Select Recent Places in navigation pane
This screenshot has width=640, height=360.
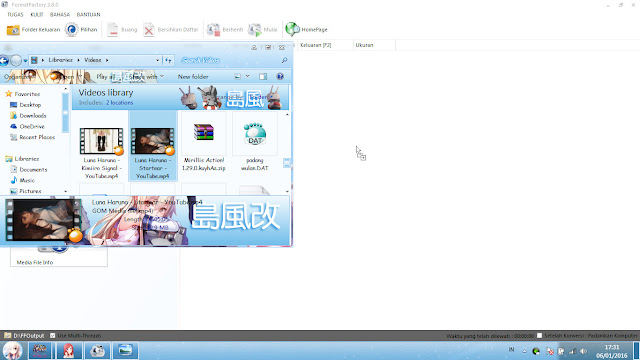coord(32,137)
